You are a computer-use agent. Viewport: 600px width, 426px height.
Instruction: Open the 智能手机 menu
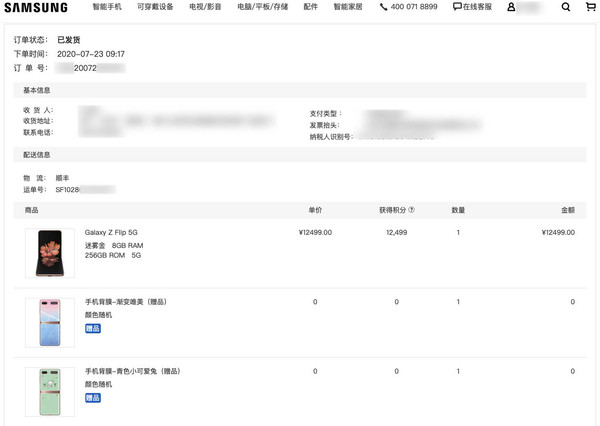[107, 7]
